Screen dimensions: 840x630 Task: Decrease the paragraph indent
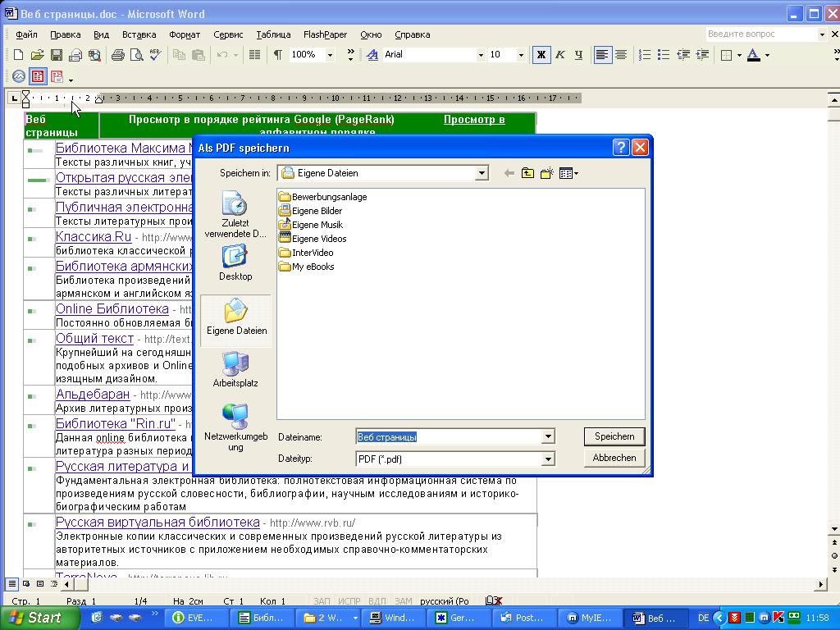point(683,55)
